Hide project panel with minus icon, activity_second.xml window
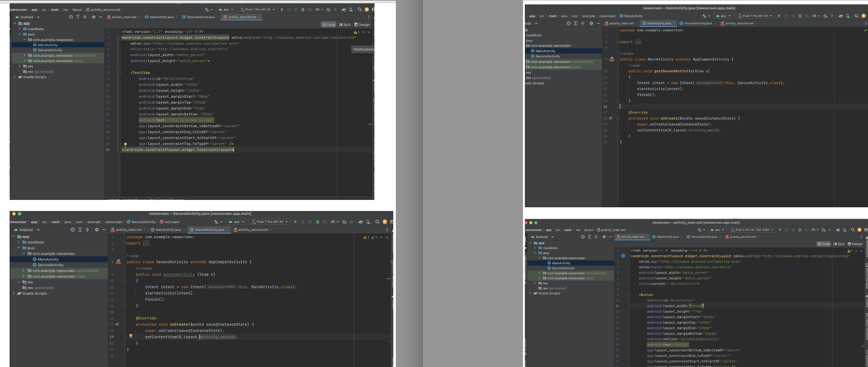Image resolution: width=868 pixels, height=367 pixels. 101,17
